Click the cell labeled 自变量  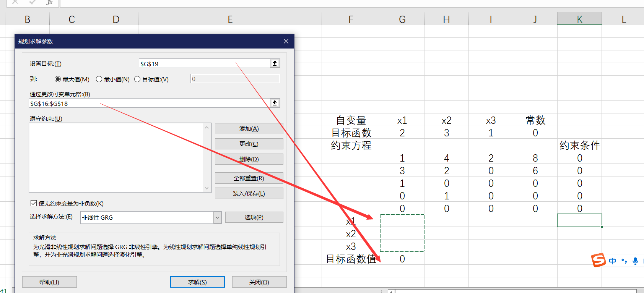[351, 120]
